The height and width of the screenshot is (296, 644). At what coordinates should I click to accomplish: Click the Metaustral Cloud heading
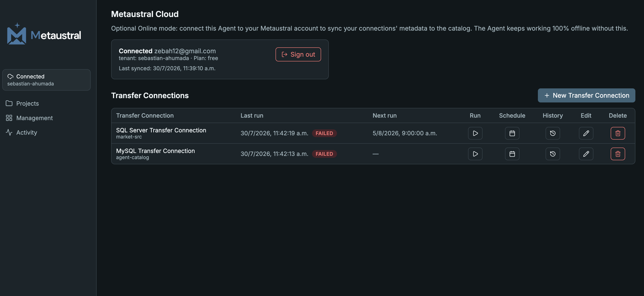pyautogui.click(x=145, y=14)
